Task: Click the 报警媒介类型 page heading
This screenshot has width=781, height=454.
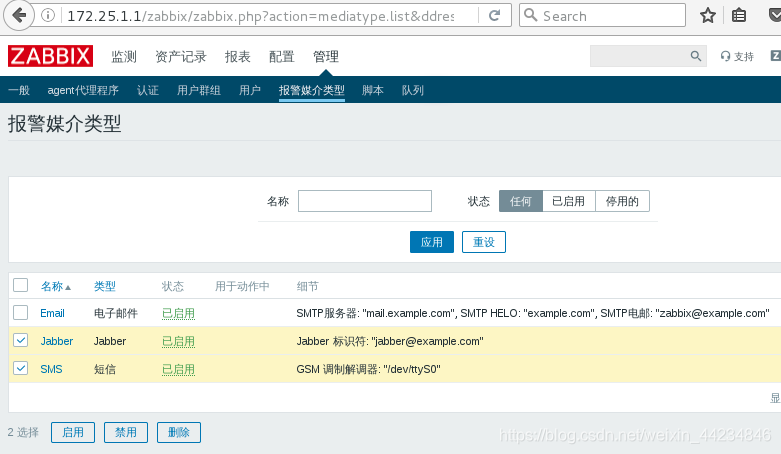Action: 64,124
